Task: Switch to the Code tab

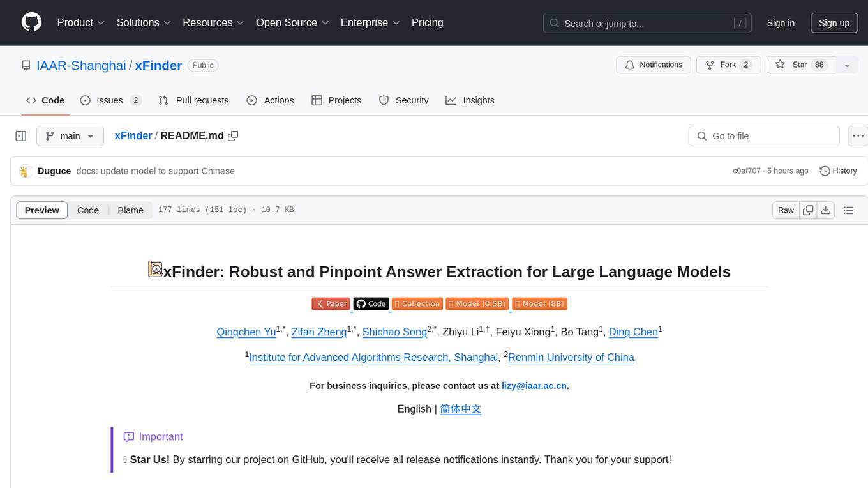Action: point(45,100)
